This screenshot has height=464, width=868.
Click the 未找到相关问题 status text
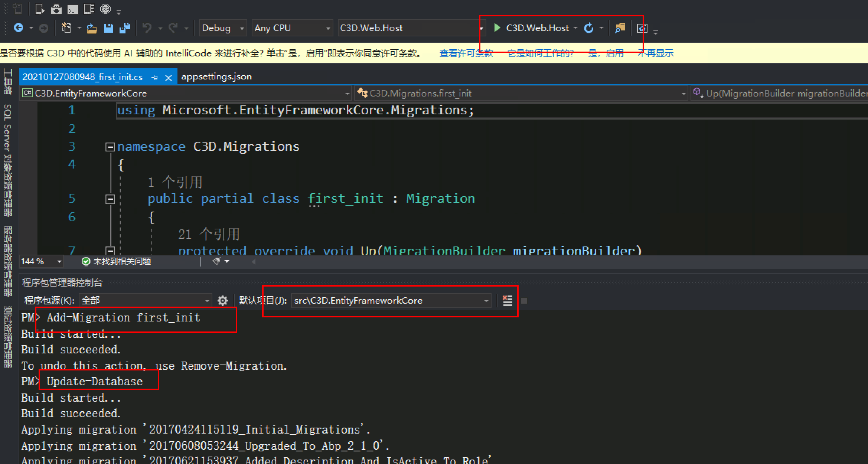[x=122, y=261]
